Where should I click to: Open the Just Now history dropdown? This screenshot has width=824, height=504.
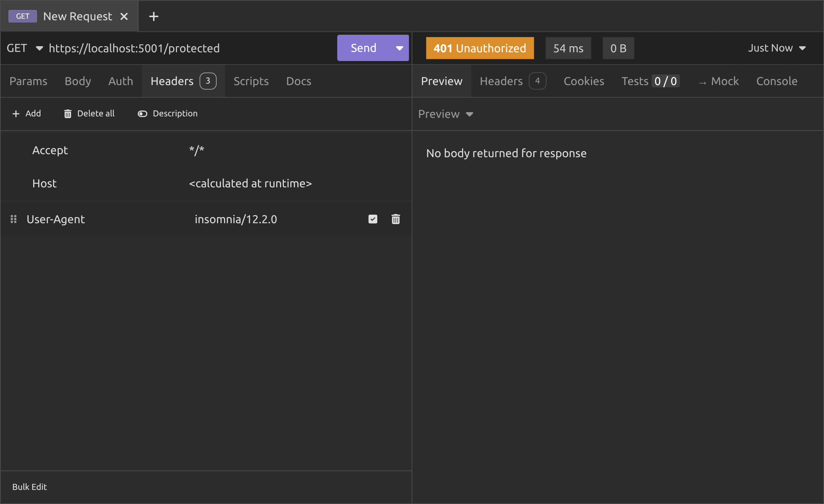click(x=777, y=48)
